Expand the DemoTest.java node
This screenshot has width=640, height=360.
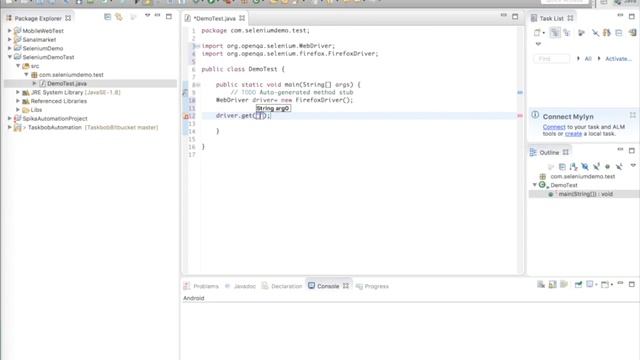35,83
